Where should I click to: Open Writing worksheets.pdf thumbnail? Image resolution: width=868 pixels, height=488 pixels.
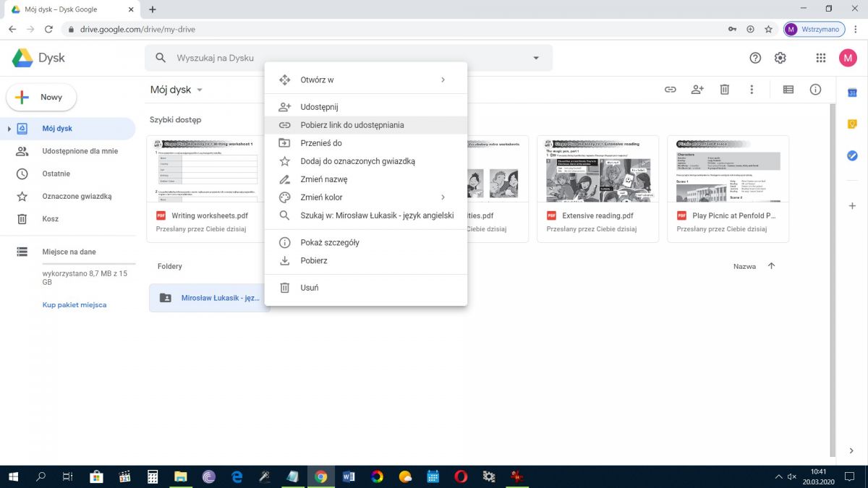(205, 168)
